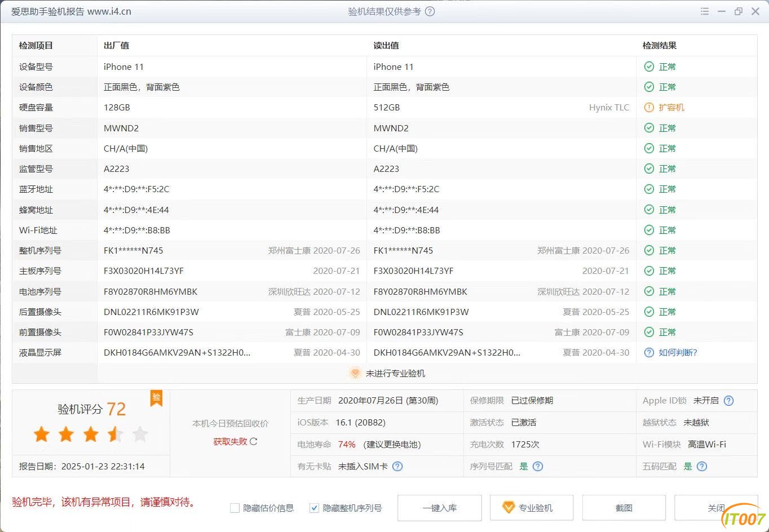Click the 未开启 Apple ID lock value
Screen dimensions: 769x532
706,401
